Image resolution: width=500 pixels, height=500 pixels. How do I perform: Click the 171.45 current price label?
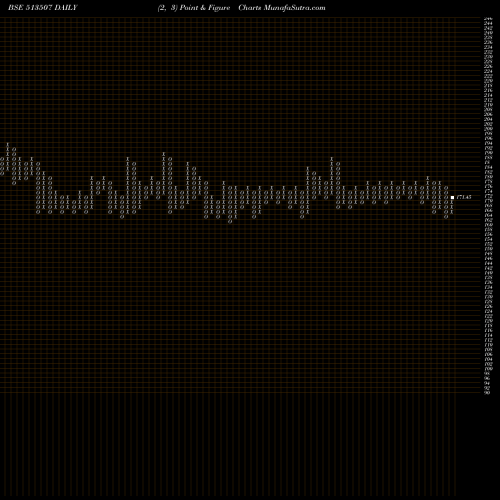pyautogui.click(x=464, y=197)
